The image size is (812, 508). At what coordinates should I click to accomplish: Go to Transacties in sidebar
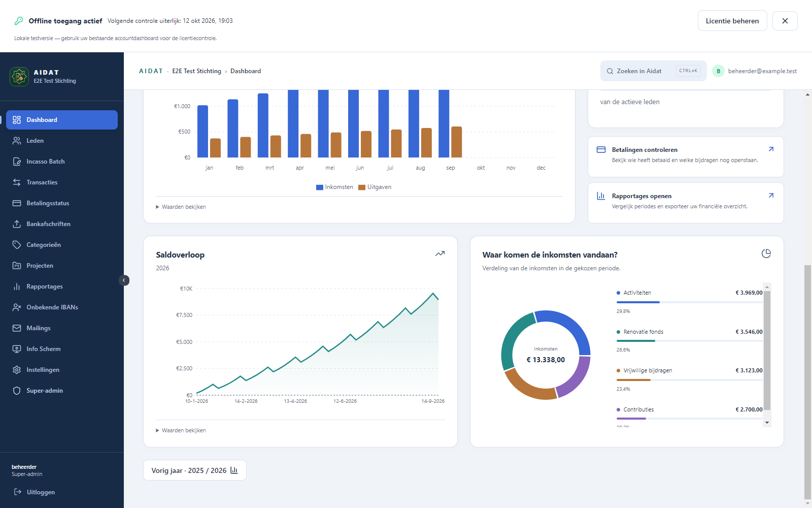(x=62, y=182)
